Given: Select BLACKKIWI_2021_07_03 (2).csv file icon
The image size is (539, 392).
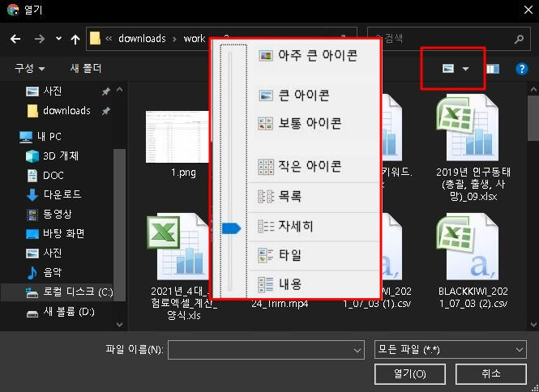Looking at the screenshot, I should 468,247.
